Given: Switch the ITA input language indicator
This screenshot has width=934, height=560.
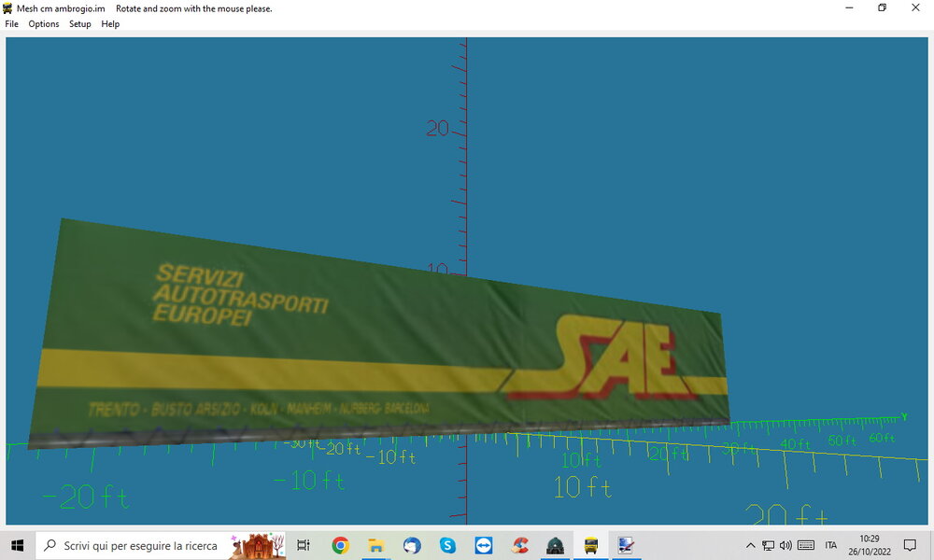Looking at the screenshot, I should pyautogui.click(x=831, y=545).
